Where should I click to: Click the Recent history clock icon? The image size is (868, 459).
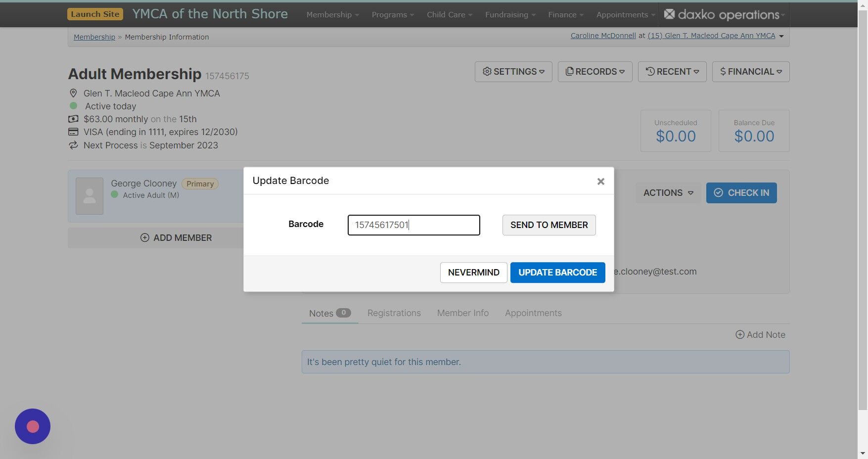pyautogui.click(x=650, y=71)
